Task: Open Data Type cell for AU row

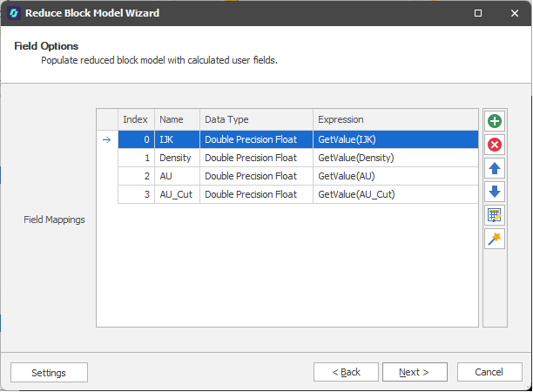Action: (256, 176)
